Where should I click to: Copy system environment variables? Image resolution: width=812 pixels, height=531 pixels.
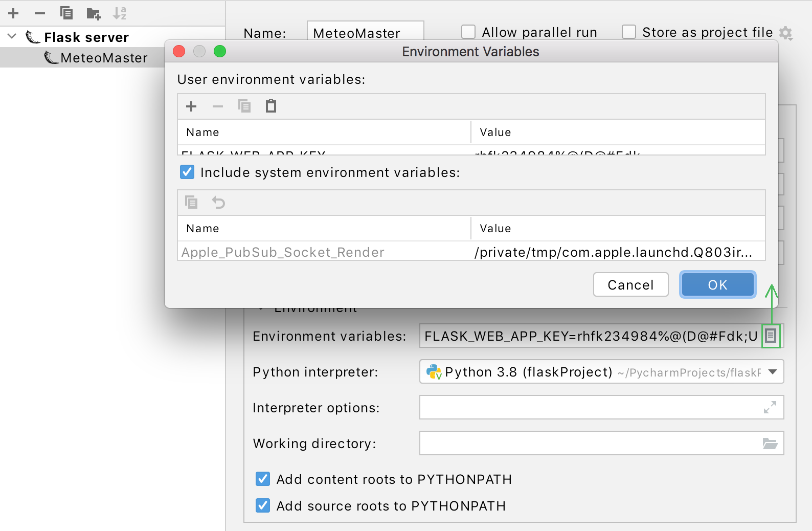pyautogui.click(x=191, y=203)
